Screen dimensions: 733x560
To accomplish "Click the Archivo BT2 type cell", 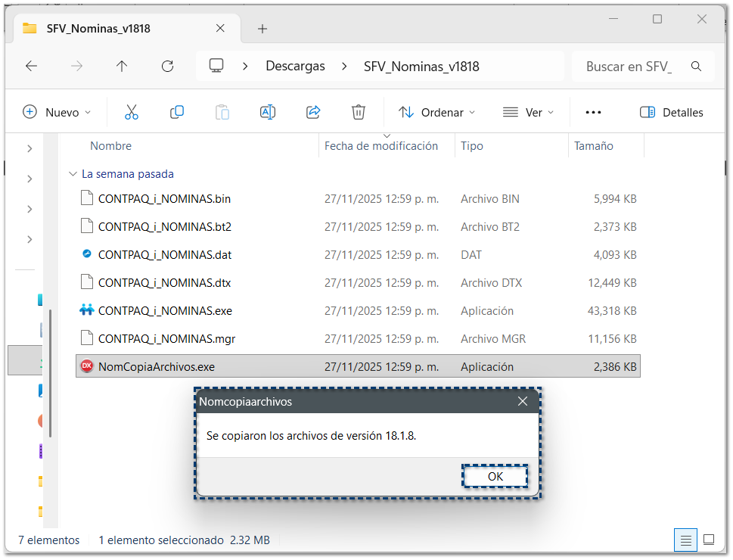I will 490,226.
